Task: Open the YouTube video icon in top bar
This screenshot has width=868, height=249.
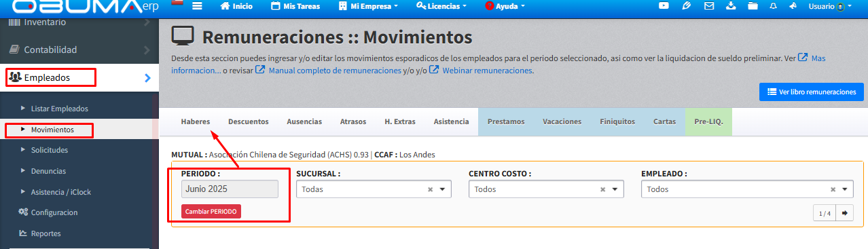Action: (x=664, y=6)
